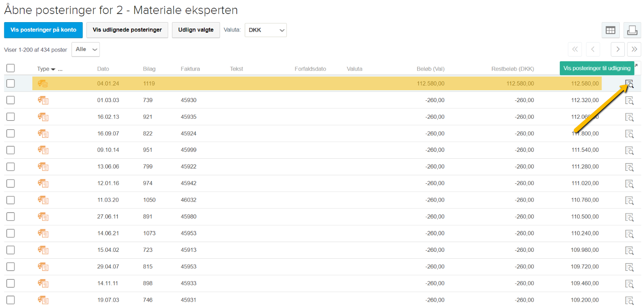The image size is (644, 308).
Task: Click the Dato column header
Action: point(103,69)
